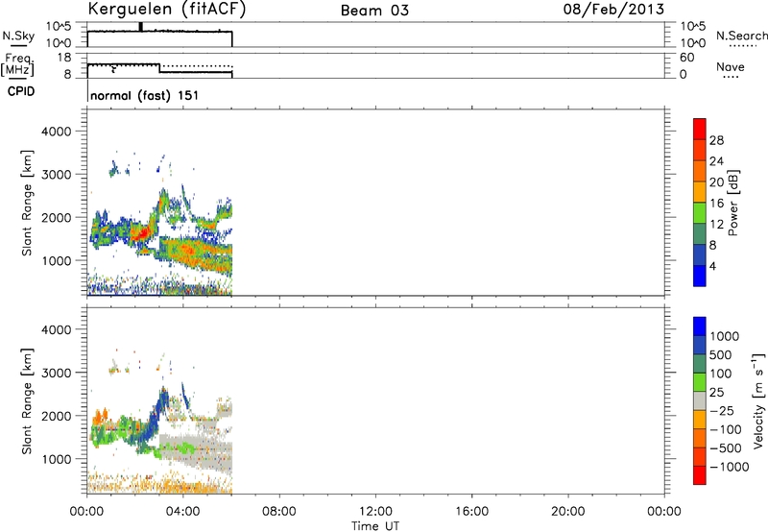
Task: Click the "Freq. [MHz]" axis label
Action: point(17,64)
